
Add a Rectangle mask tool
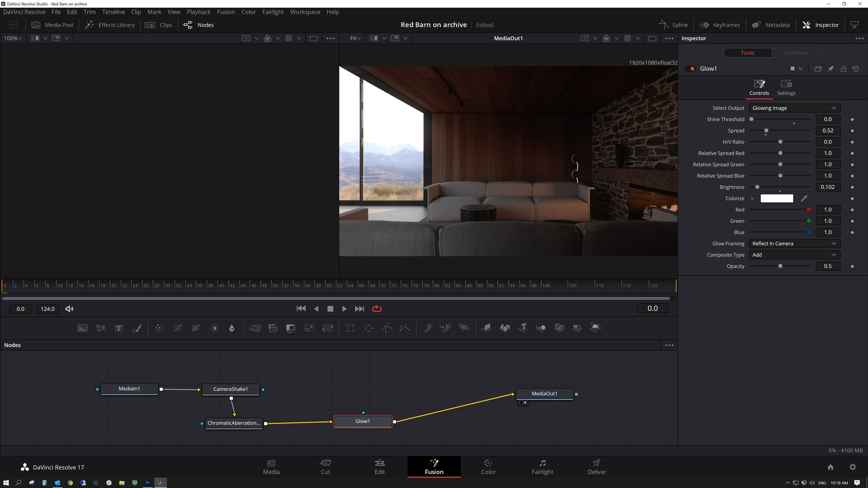[x=350, y=328]
